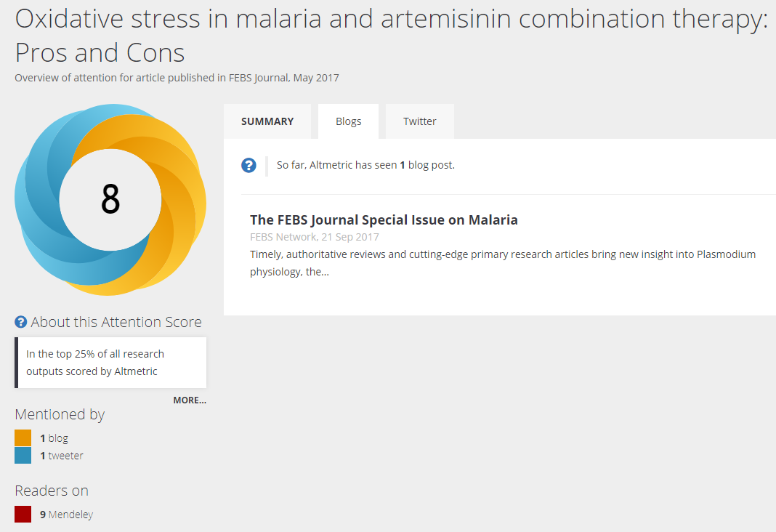Open the Twitter tab
776x532 pixels.
point(419,121)
